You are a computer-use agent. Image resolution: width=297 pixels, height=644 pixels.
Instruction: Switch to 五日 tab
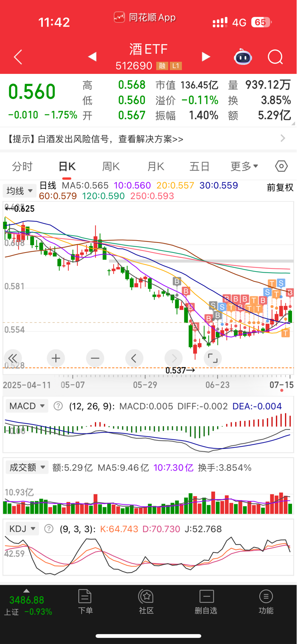199,166
